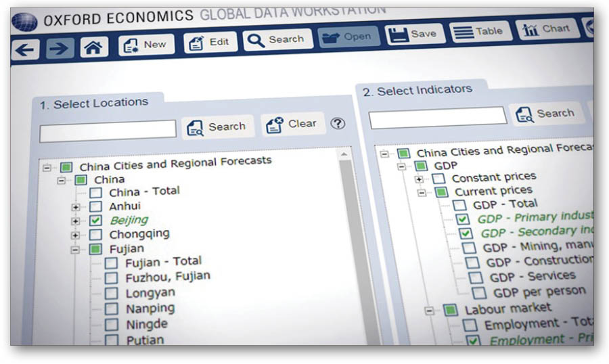
Task: Uncheck the Beijing checkbox
Action: coord(95,221)
